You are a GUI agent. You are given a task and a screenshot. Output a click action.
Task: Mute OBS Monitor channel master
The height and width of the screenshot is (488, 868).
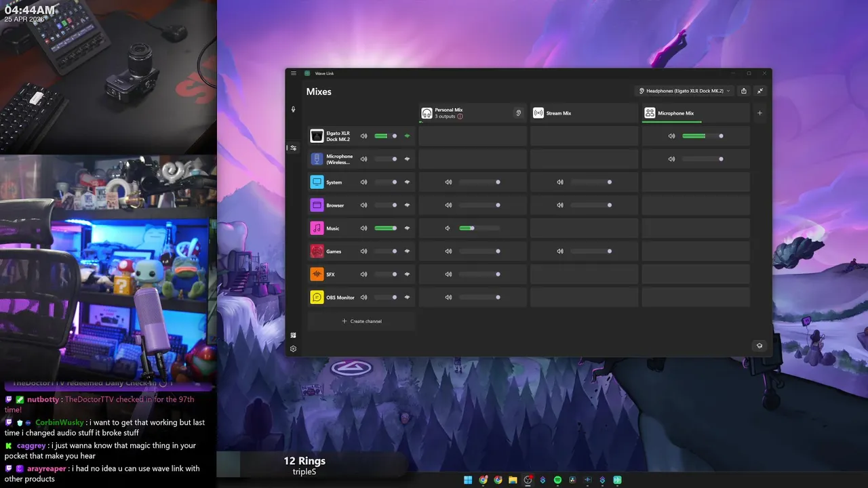coord(363,298)
